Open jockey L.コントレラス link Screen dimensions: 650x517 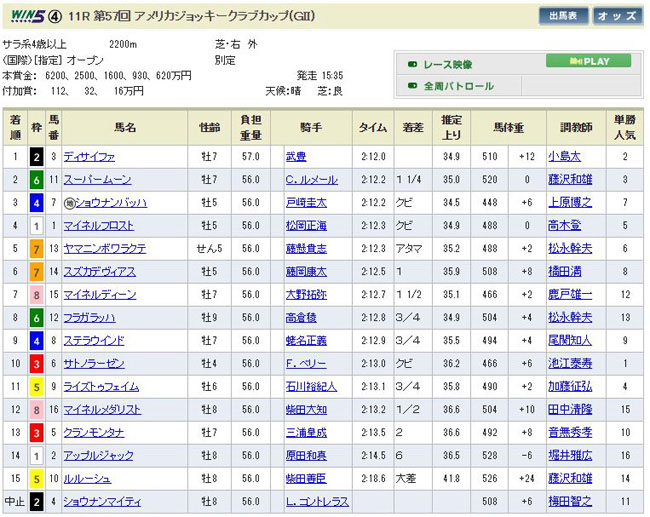[x=316, y=501]
